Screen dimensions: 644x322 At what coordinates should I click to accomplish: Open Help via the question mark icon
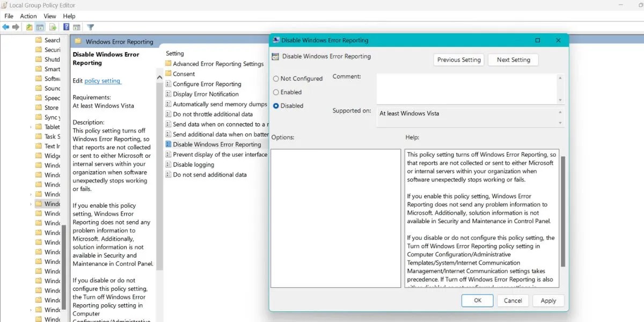click(x=65, y=27)
